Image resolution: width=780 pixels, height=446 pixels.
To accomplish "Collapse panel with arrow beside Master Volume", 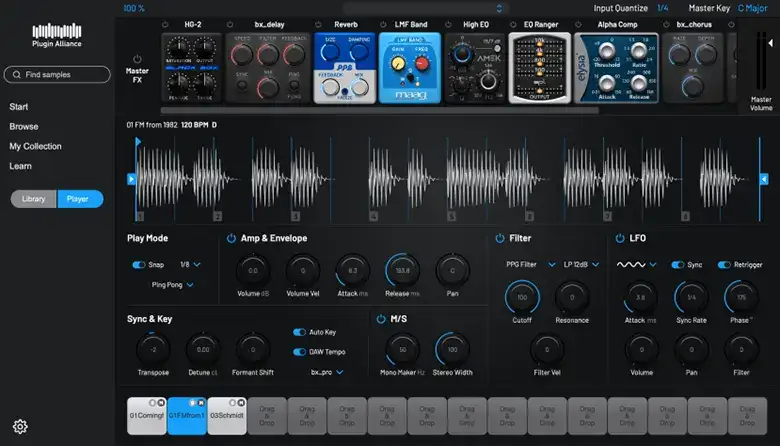I will point(771,43).
